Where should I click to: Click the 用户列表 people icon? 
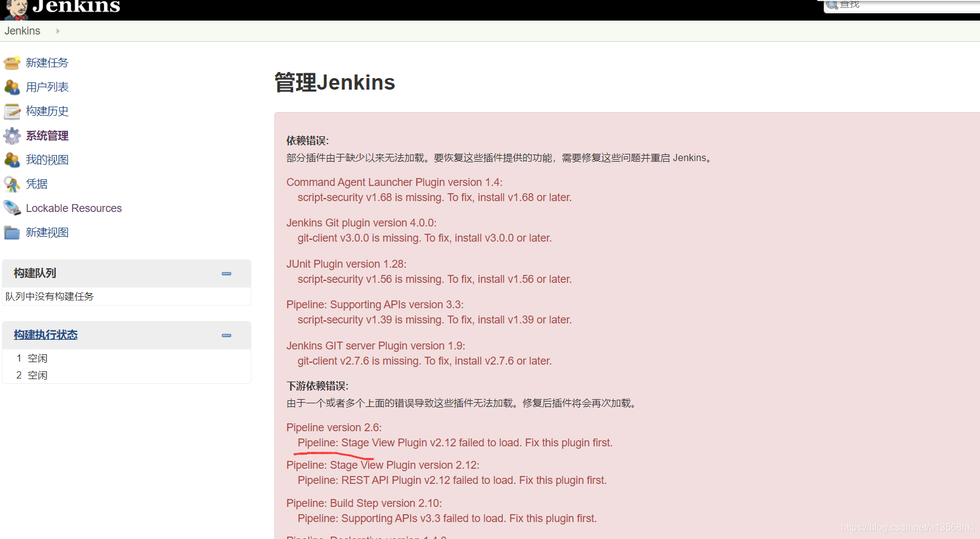tap(12, 87)
